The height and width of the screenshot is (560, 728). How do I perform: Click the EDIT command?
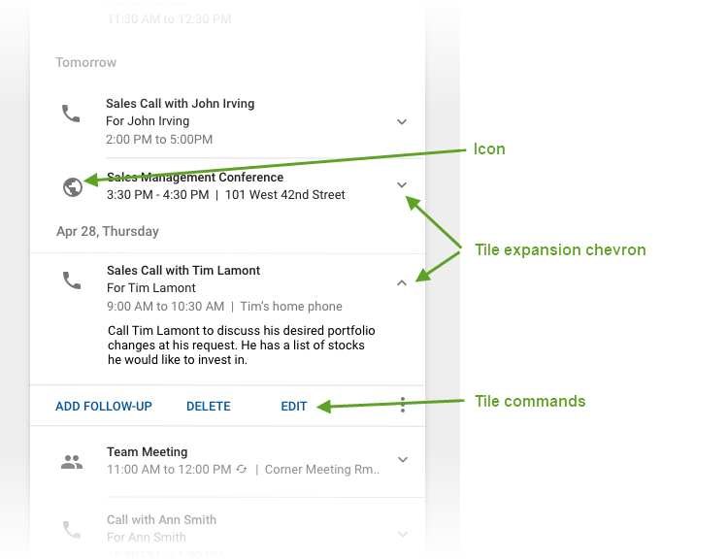coord(294,407)
